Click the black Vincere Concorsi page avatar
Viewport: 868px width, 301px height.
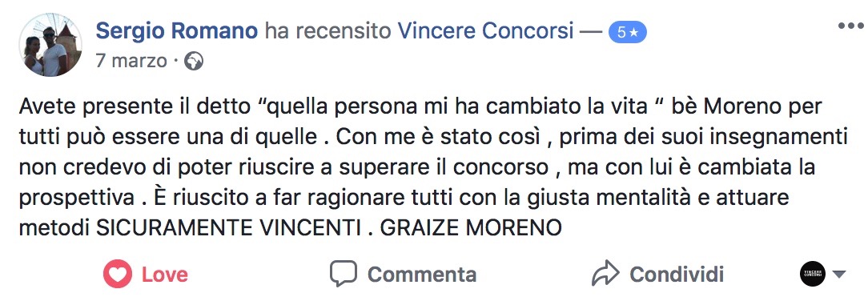click(x=813, y=274)
